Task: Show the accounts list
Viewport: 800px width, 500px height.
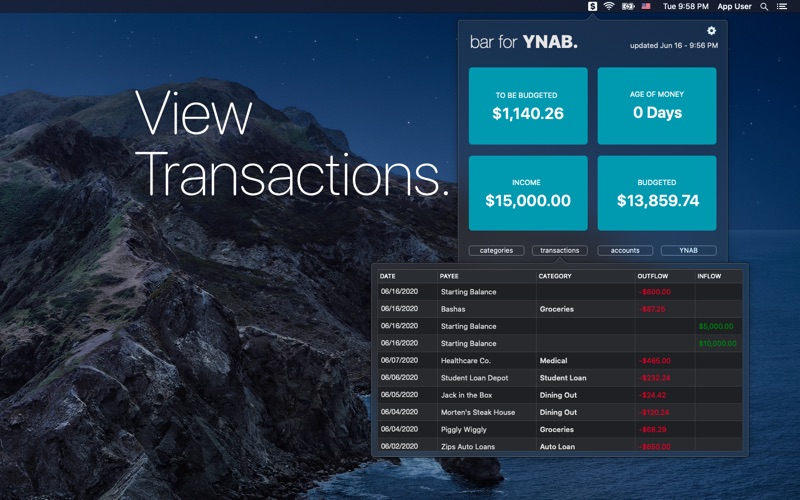Action: tap(625, 251)
